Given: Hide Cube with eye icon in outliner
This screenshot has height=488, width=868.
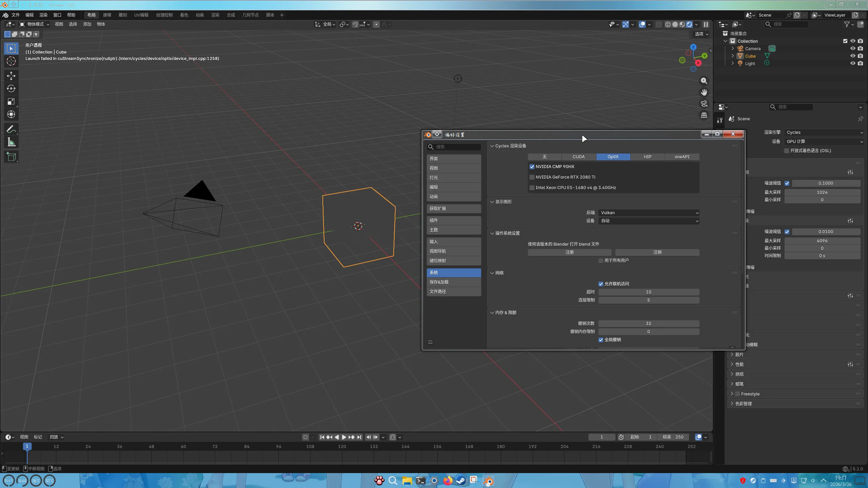Looking at the screenshot, I should click(853, 56).
